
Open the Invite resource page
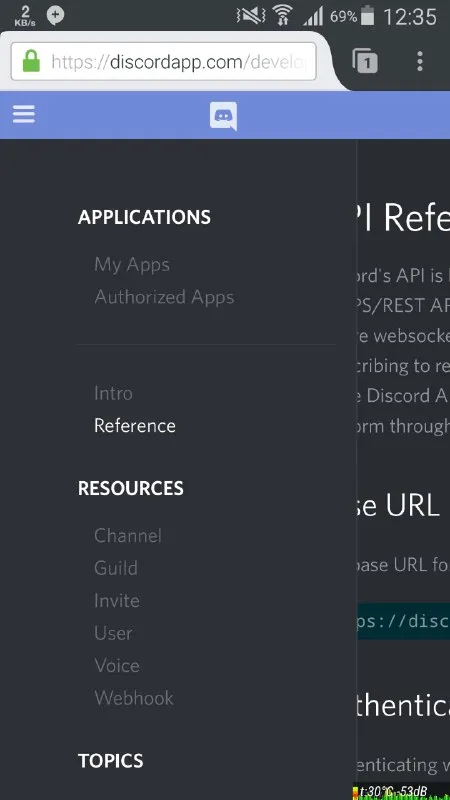116,601
